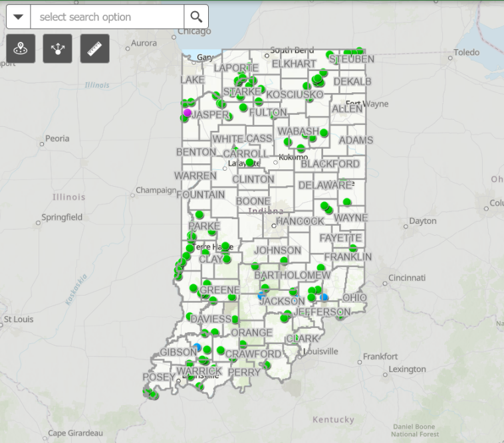Click the Benton county label
Viewport: 504px width, 443px height.
pos(196,152)
